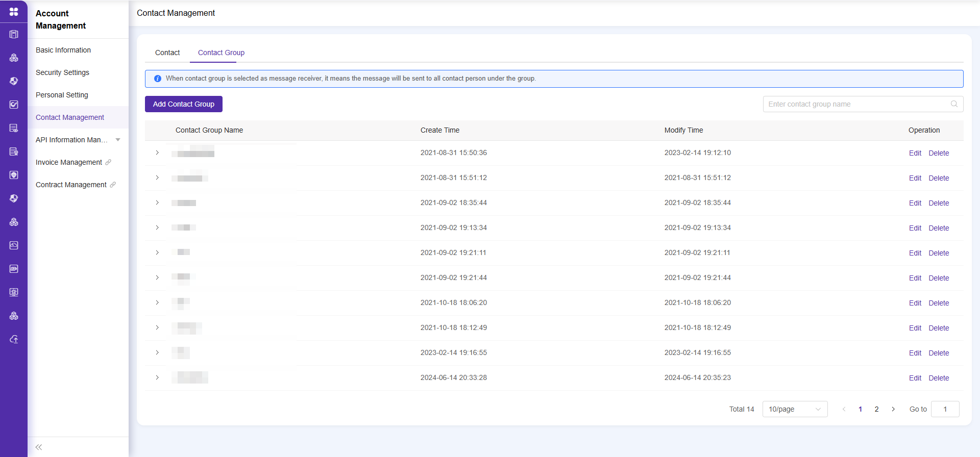Delete group created 2023-02-14 19:16:55
980x457 pixels.
click(x=939, y=353)
